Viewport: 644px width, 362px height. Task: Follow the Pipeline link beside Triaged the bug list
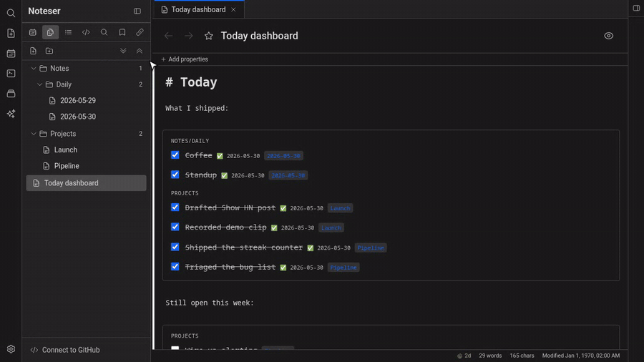tap(343, 268)
